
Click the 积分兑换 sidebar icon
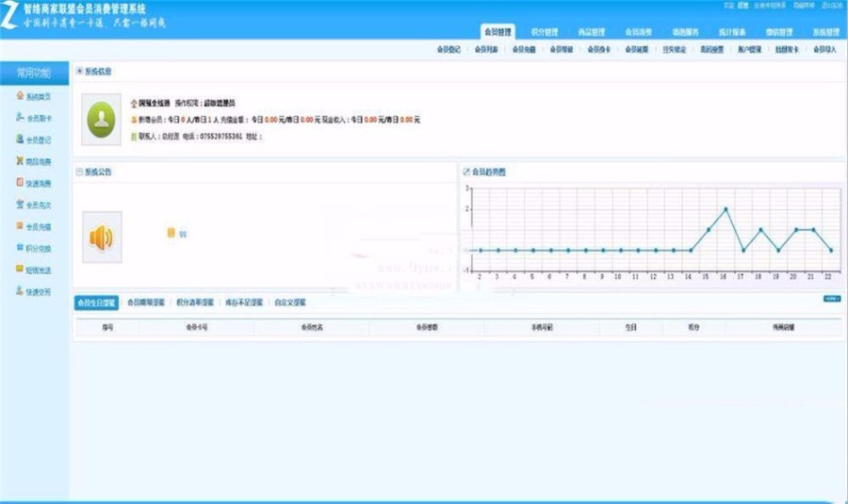click(x=20, y=248)
